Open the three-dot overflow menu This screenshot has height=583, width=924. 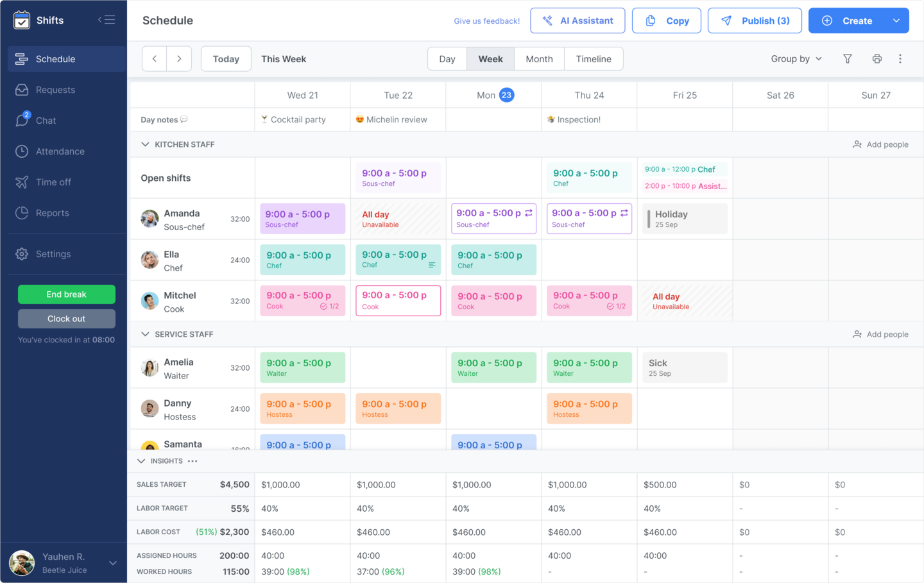[x=900, y=58]
